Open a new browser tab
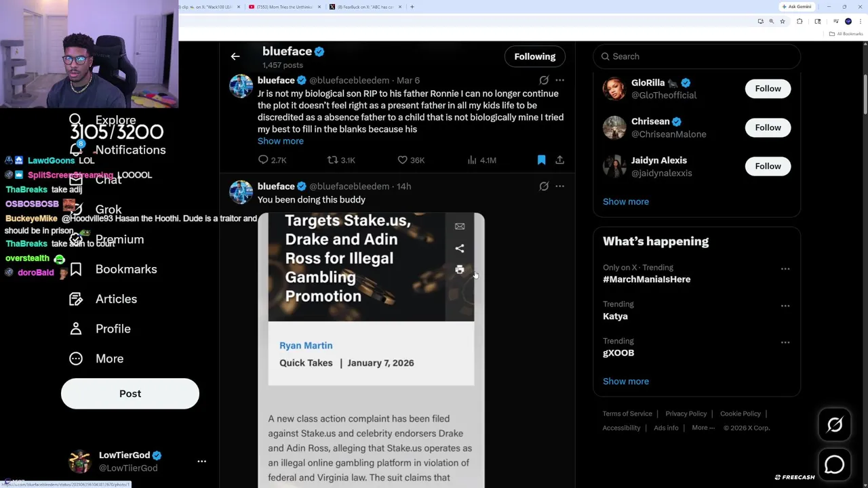The image size is (868, 488). click(412, 7)
